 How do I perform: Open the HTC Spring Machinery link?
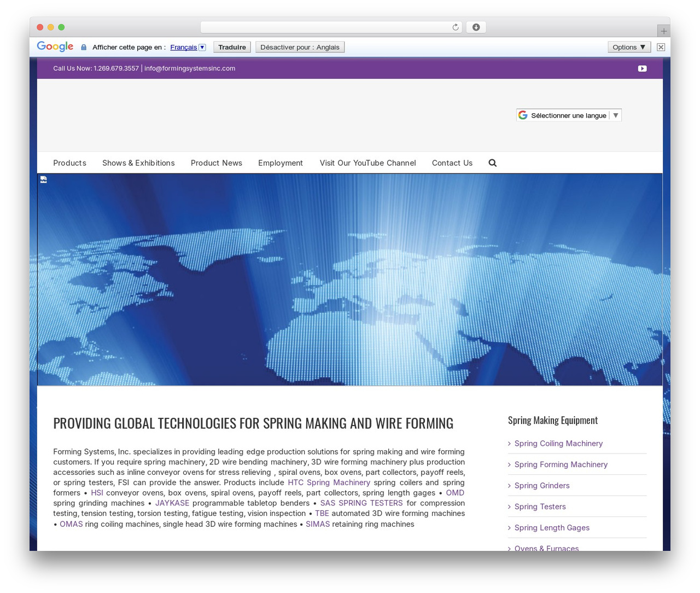pyautogui.click(x=329, y=482)
